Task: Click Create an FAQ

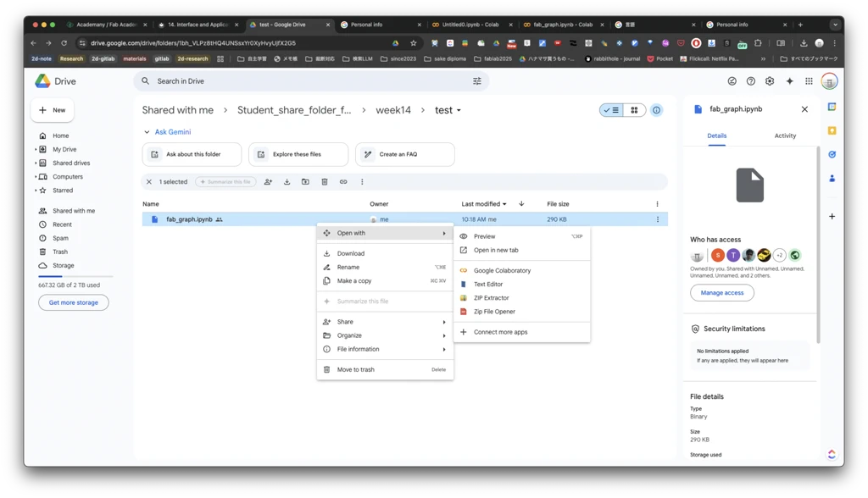Action: (x=404, y=154)
